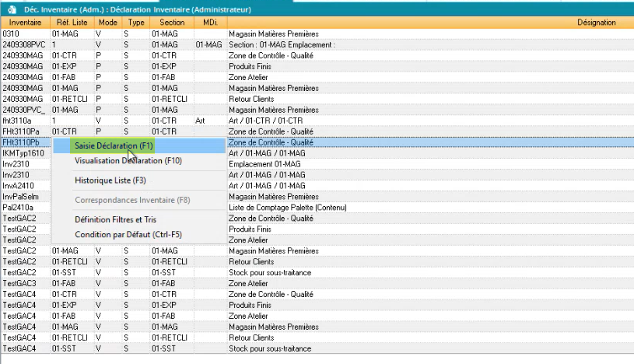Select the 2409308PVC inventory row
Screen dimensions: 634x364
(x=23, y=45)
